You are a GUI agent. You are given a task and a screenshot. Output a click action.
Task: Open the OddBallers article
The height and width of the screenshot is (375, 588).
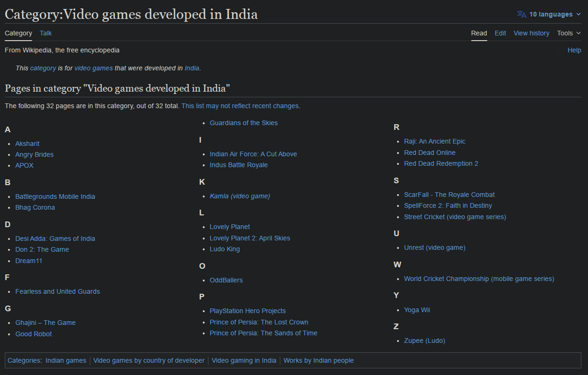pyautogui.click(x=226, y=280)
